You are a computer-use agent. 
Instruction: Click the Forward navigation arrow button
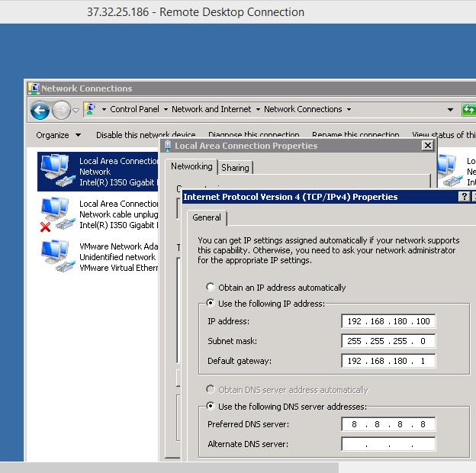coord(61,110)
